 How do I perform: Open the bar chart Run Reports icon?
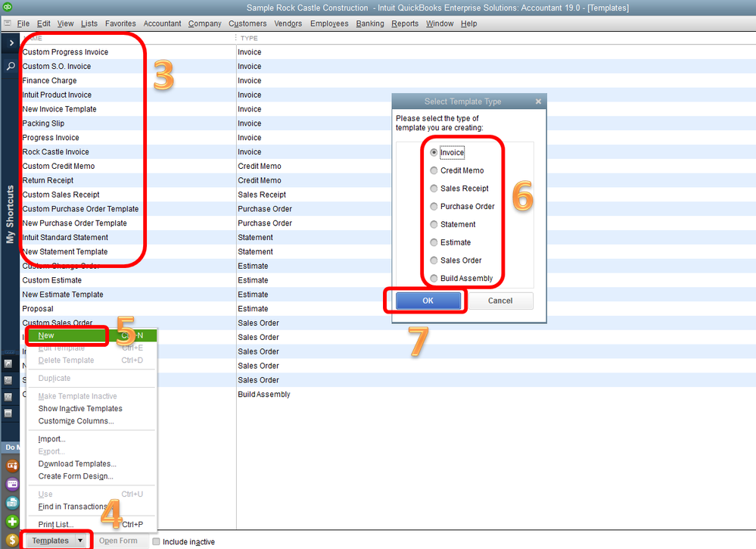click(x=8, y=397)
